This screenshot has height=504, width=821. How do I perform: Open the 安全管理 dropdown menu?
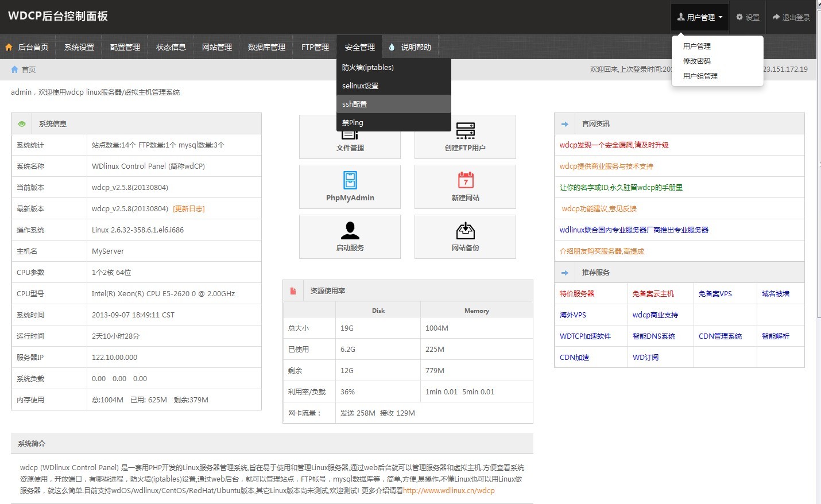tap(359, 47)
